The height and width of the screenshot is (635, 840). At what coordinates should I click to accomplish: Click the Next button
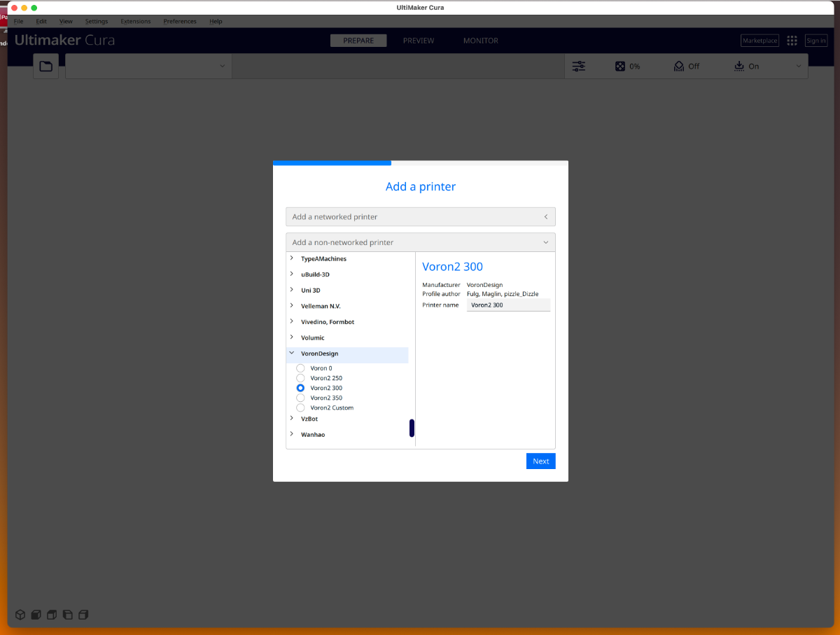pos(541,461)
